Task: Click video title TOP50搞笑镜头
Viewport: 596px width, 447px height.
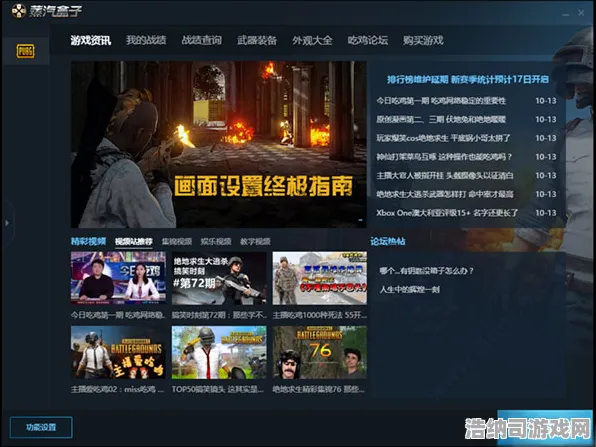Action: point(218,389)
